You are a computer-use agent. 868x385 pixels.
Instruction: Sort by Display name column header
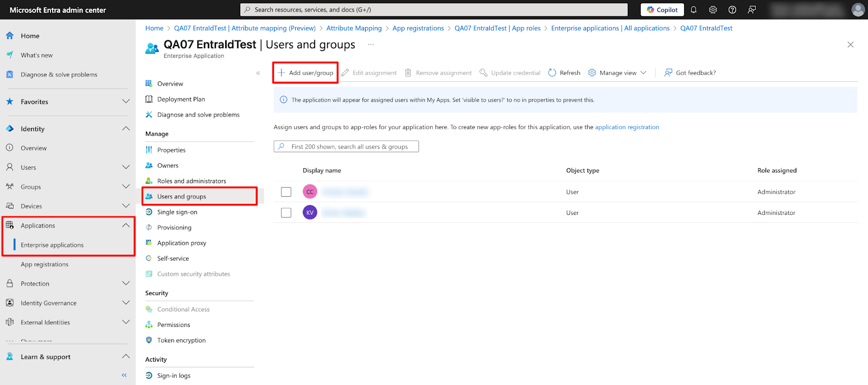point(322,170)
